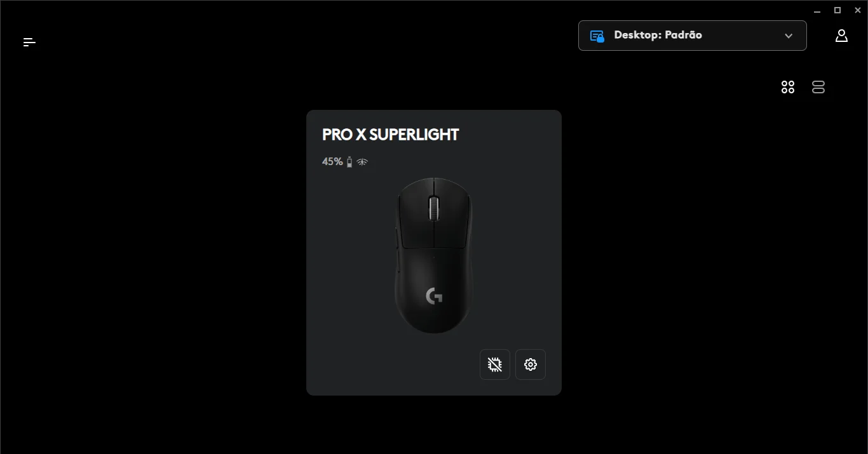
Task: Toggle on-board memory mode chip icon
Action: pos(495,364)
